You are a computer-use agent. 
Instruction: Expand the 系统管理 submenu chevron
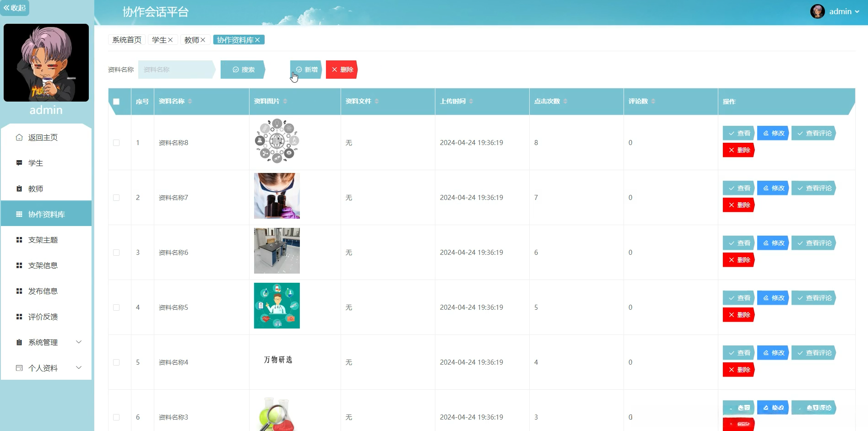tap(79, 342)
